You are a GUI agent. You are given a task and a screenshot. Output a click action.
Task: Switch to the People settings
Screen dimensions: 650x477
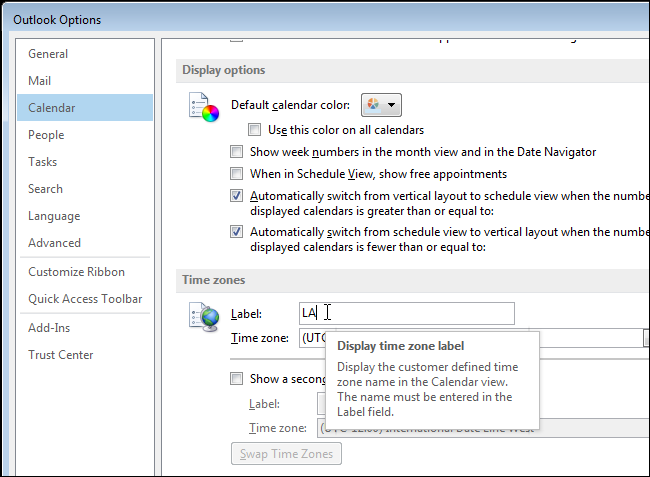tap(46, 135)
